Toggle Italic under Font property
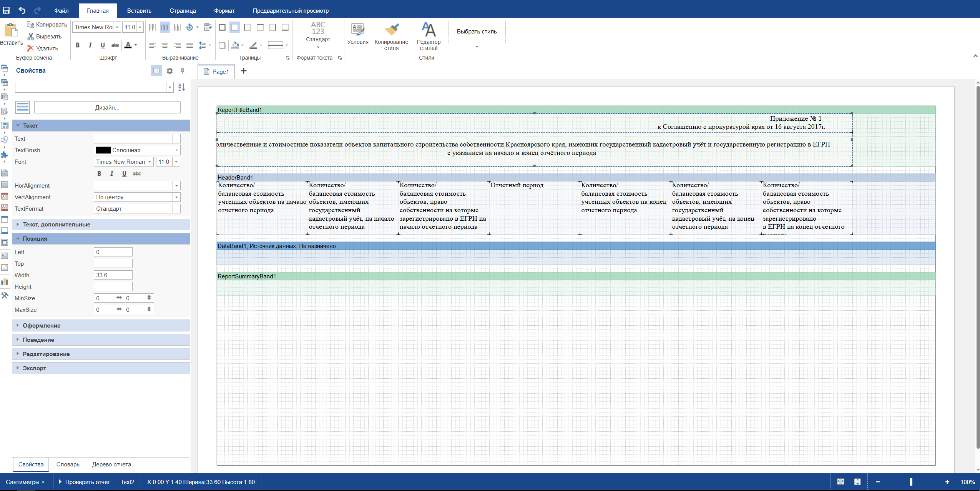This screenshot has width=980, height=491. click(111, 174)
